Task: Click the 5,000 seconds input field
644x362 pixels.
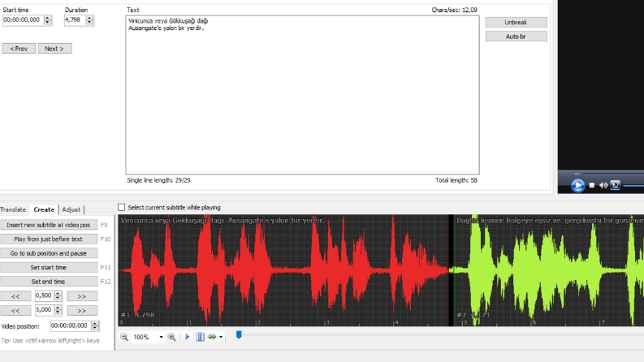Action: pos(45,310)
